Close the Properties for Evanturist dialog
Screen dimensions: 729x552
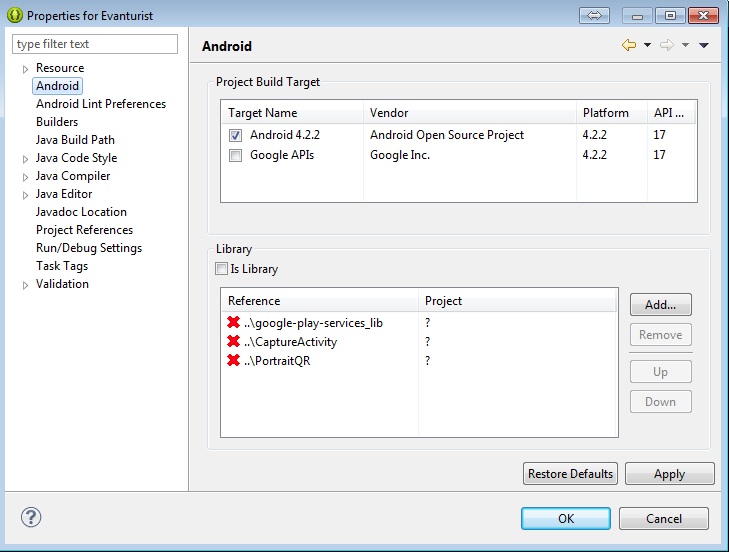click(x=703, y=15)
